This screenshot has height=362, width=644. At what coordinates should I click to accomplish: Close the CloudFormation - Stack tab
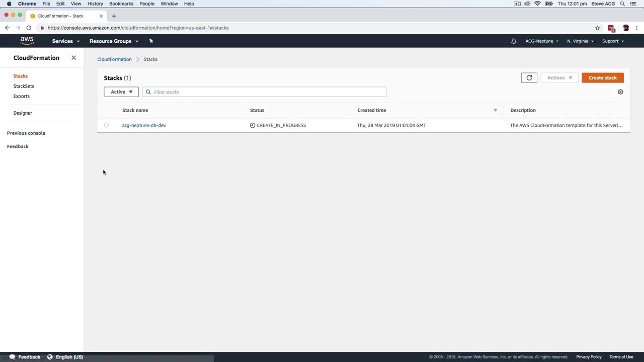pyautogui.click(x=101, y=16)
